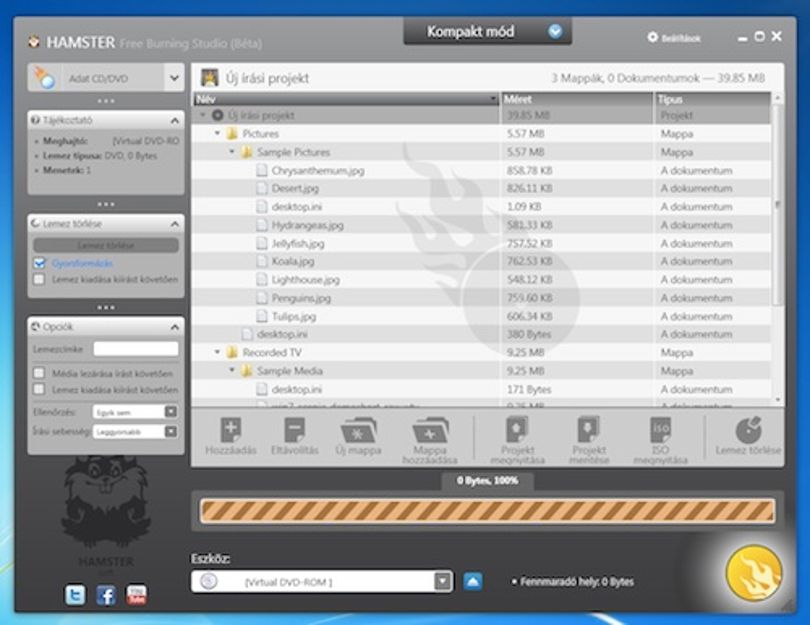Click the ISO megnyitása icon
The image size is (810, 625).
tap(661, 430)
